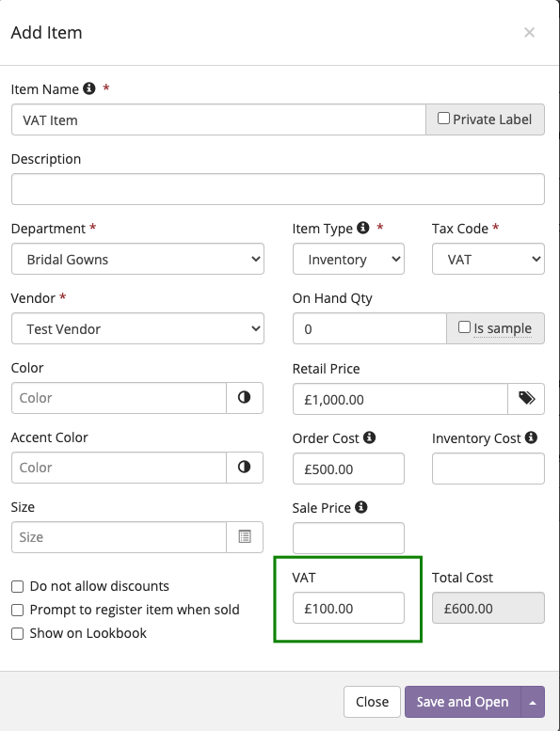Expand the Save and Open caret menu

533,702
